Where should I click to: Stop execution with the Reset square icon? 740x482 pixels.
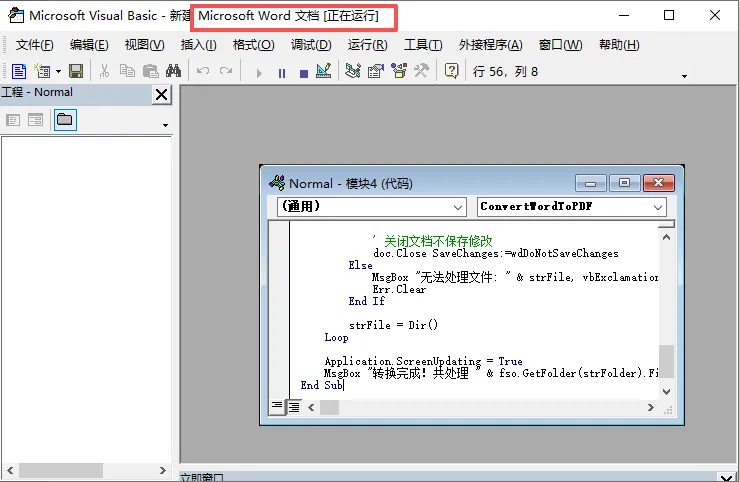click(304, 73)
